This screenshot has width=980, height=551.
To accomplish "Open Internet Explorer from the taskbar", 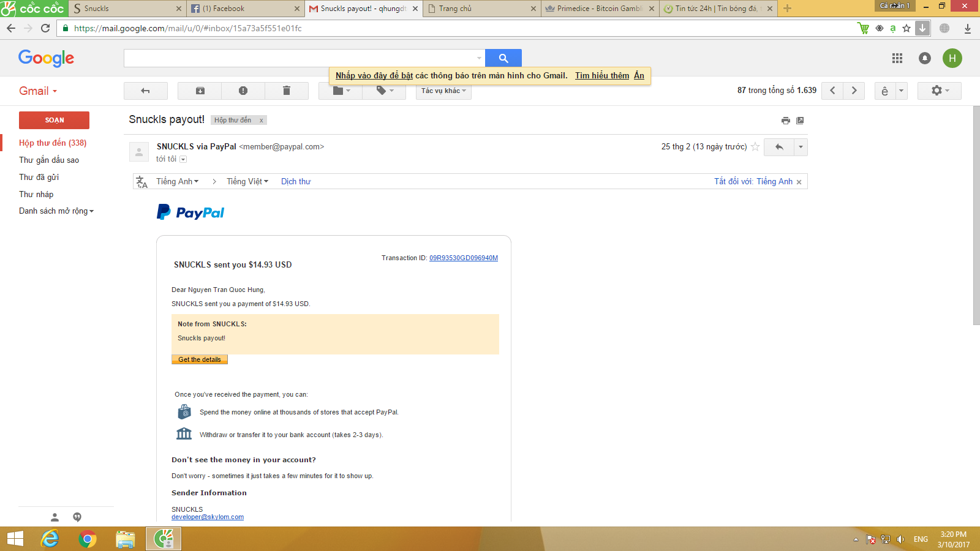I will tap(50, 539).
